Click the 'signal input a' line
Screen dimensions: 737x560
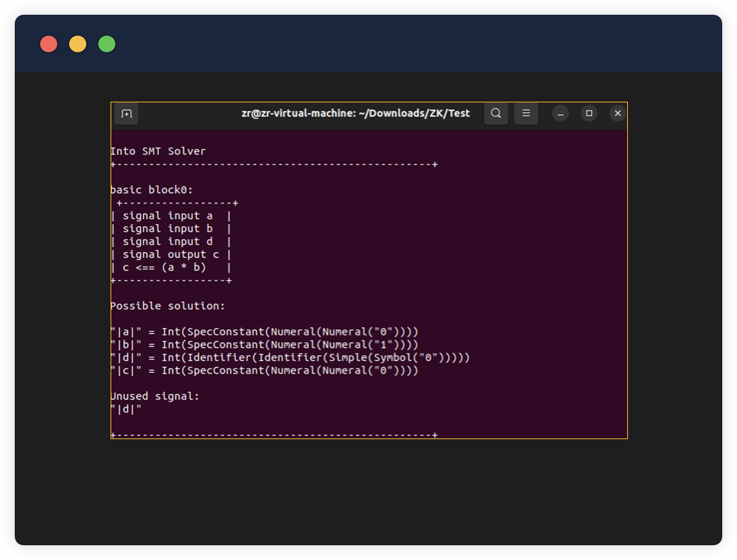coord(168,216)
